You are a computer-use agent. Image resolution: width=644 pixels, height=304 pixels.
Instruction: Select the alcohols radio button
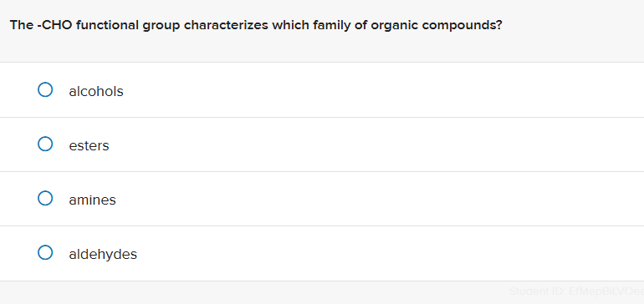click(45, 90)
